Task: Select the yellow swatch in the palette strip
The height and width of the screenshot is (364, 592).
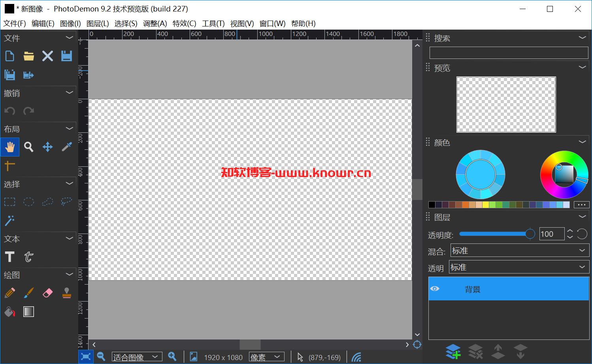Action: [486, 205]
